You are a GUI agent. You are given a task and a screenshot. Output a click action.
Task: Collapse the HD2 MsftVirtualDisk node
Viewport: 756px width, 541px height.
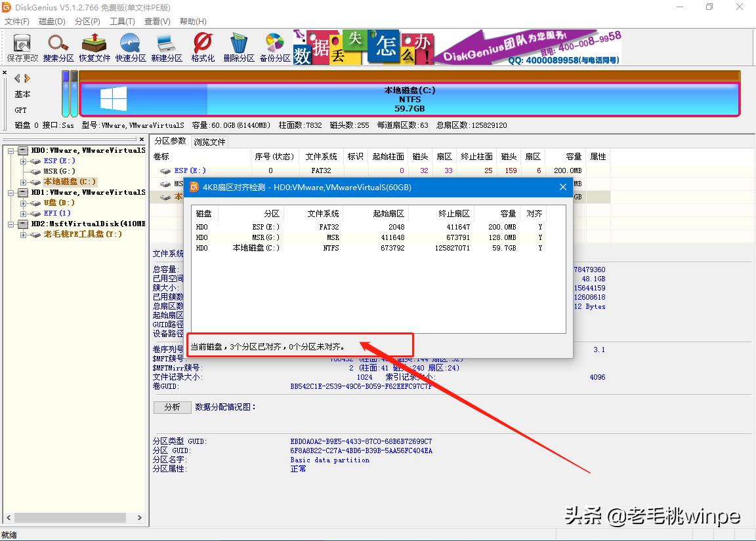11,224
